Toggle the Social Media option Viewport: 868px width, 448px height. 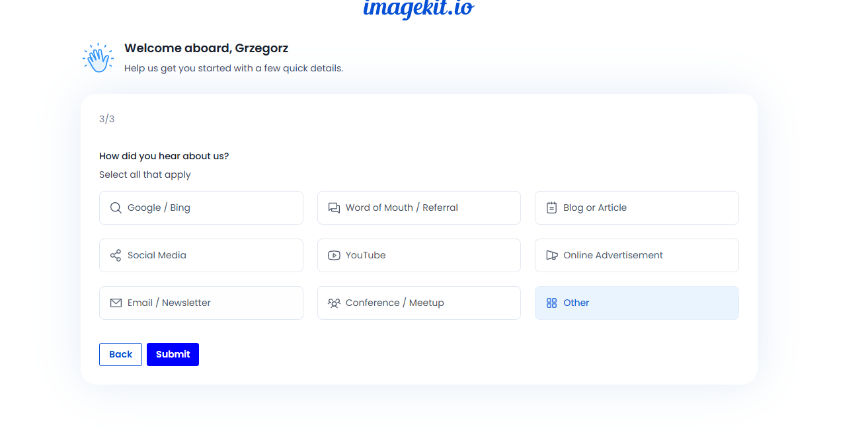pos(201,255)
